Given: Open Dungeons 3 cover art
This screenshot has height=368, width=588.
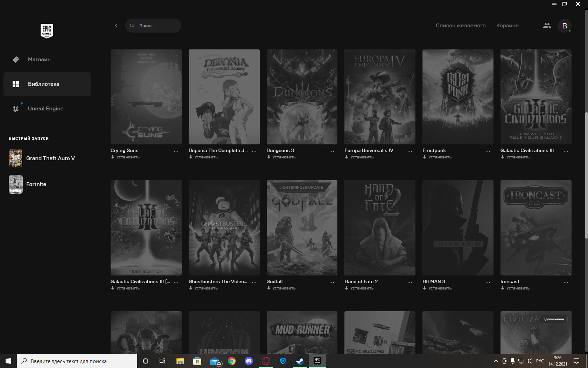Looking at the screenshot, I should 302,97.
